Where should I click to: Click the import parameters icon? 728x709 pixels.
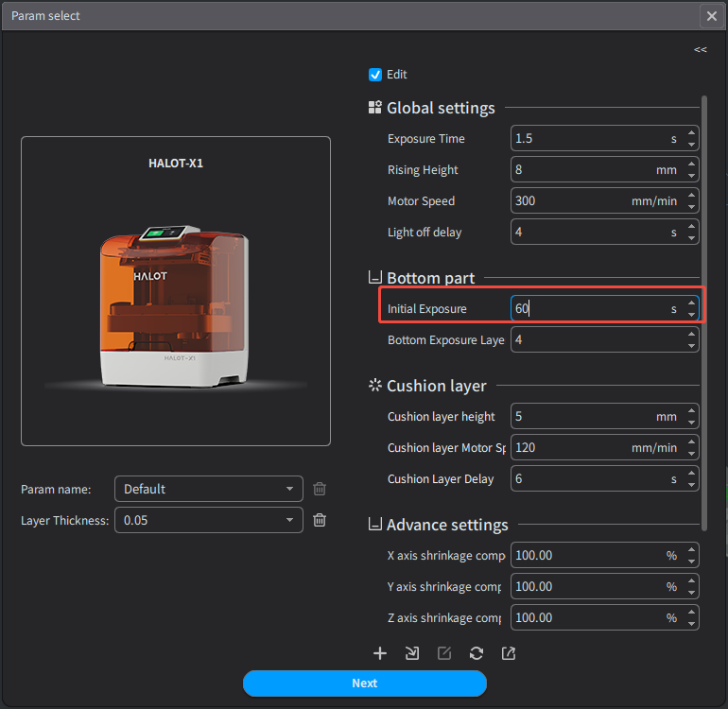[x=412, y=653]
